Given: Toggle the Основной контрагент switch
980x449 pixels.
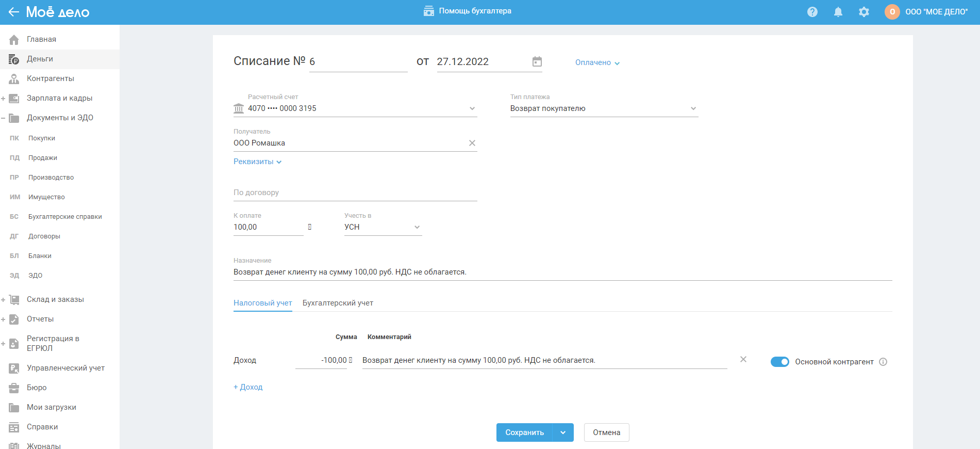Looking at the screenshot, I should 779,362.
